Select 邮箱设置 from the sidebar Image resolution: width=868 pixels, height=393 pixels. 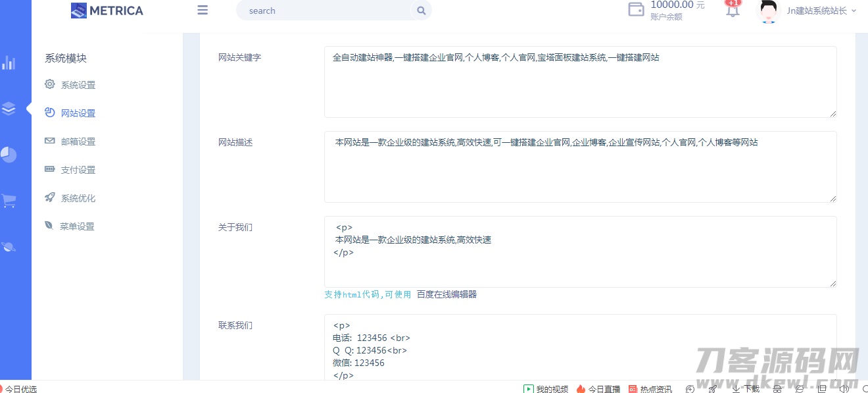click(78, 142)
